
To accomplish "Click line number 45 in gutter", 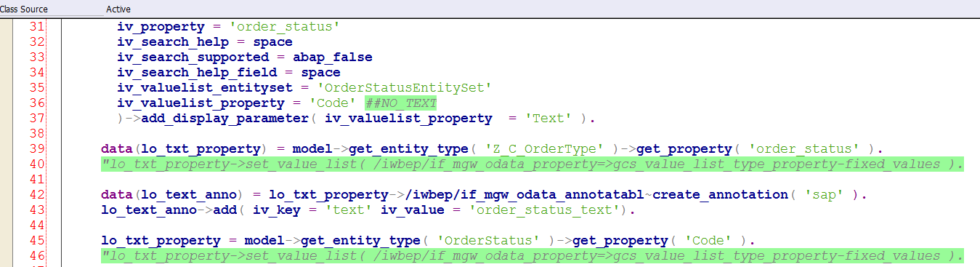I will 38,241.
